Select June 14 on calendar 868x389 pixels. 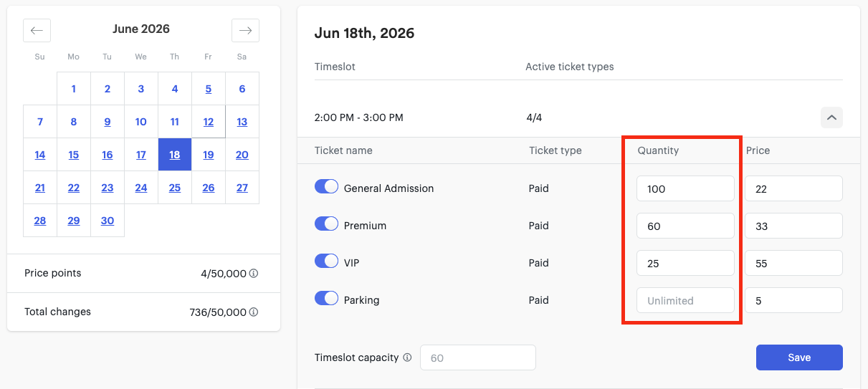(40, 155)
